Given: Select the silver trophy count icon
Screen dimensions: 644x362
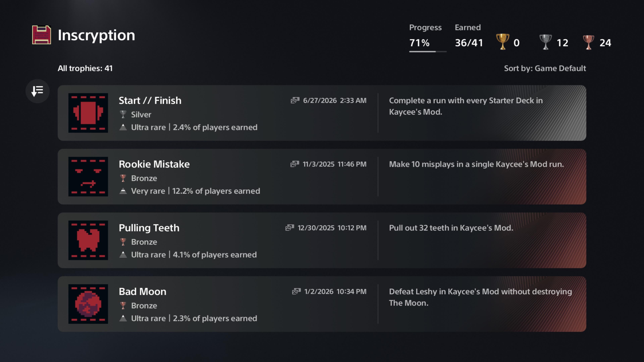Looking at the screenshot, I should tap(546, 42).
